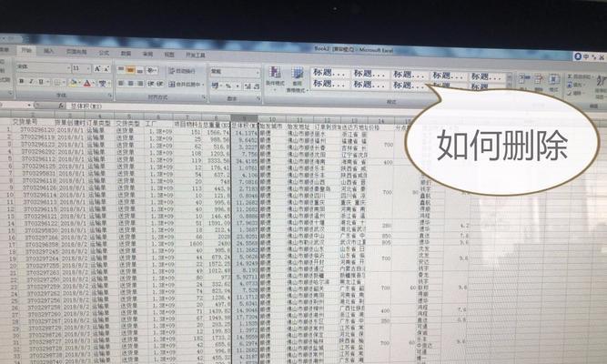Center text horizontally

[130, 83]
